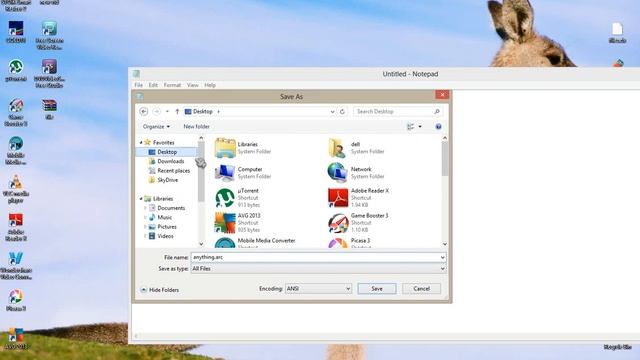Screen dimensions: 640x360
Task: Open the Notepad Help menu
Action: pos(210,85)
